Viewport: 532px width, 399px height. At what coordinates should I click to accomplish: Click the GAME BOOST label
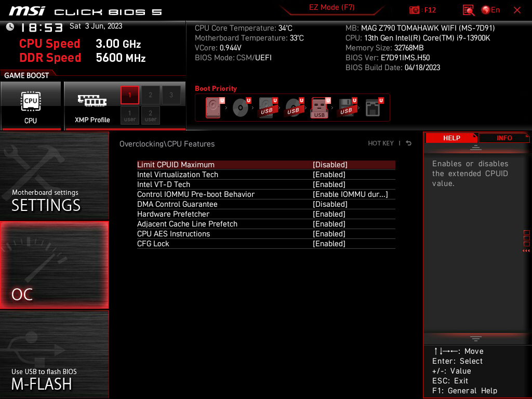26,75
